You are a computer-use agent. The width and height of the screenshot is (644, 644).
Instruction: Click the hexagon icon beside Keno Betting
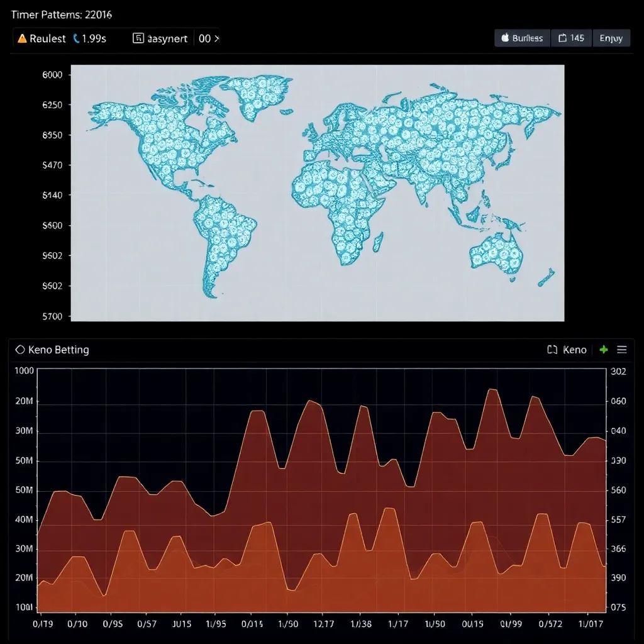[x=19, y=350]
